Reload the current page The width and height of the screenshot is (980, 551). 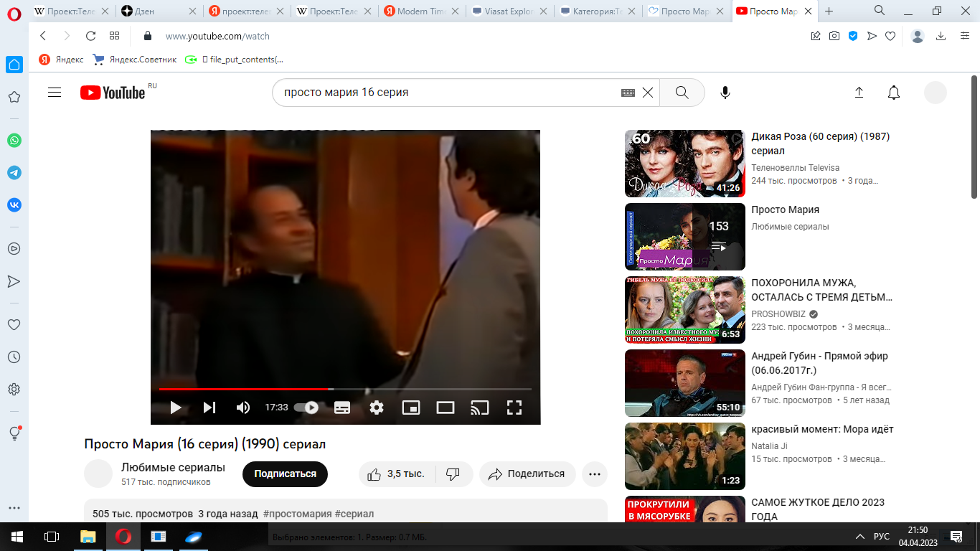pos(90,36)
